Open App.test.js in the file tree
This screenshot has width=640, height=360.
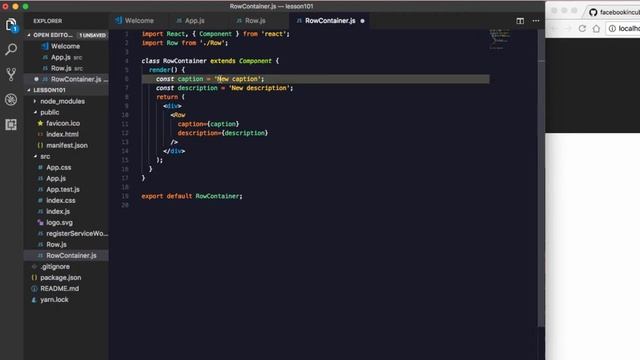(63, 189)
